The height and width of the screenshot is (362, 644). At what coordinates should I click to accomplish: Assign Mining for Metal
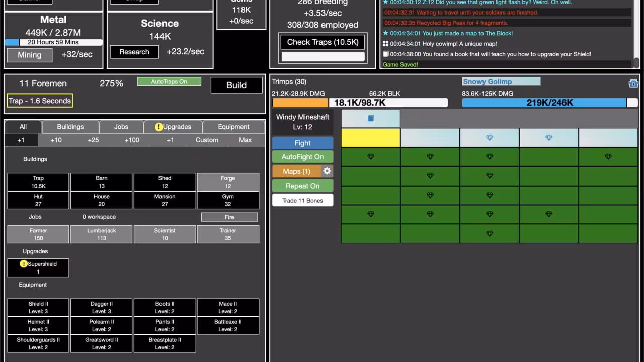pyautogui.click(x=29, y=55)
